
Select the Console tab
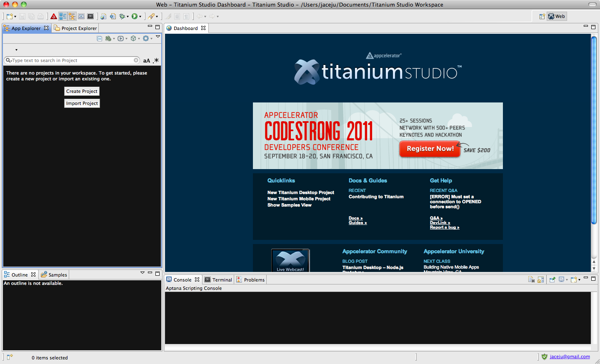pyautogui.click(x=182, y=280)
